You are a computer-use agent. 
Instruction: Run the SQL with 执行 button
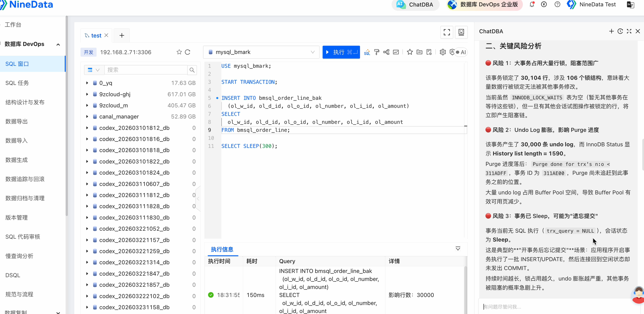[341, 52]
